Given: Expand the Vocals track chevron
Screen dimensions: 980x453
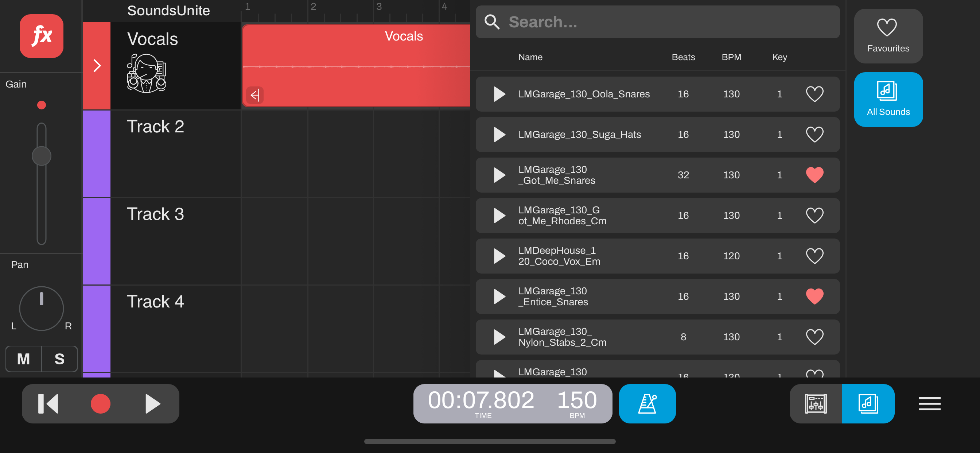Looking at the screenshot, I should click(97, 66).
